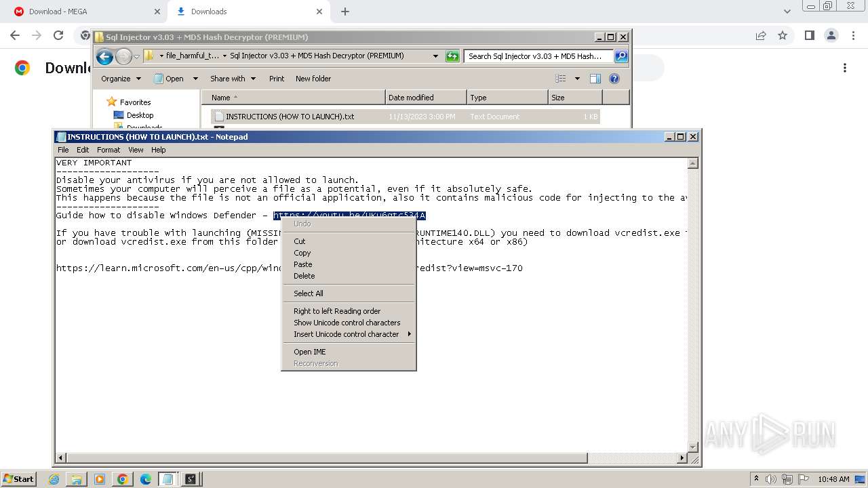Select the Notepad taskbar button

pyautogui.click(x=168, y=479)
